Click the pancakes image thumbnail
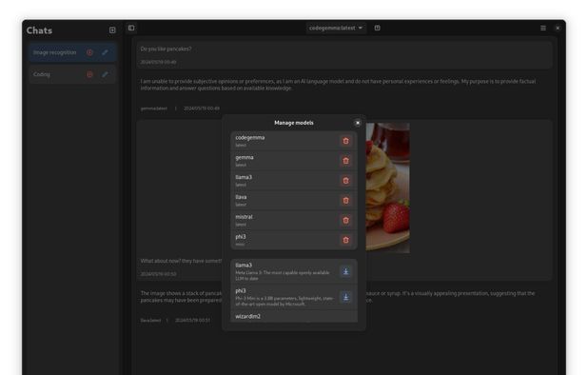 (x=388, y=187)
